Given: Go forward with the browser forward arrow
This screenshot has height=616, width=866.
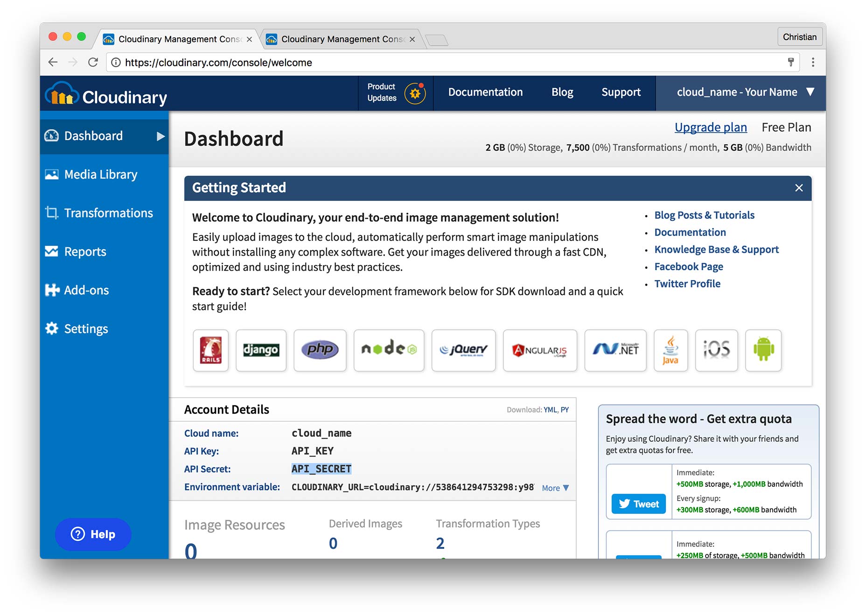Looking at the screenshot, I should tap(73, 62).
